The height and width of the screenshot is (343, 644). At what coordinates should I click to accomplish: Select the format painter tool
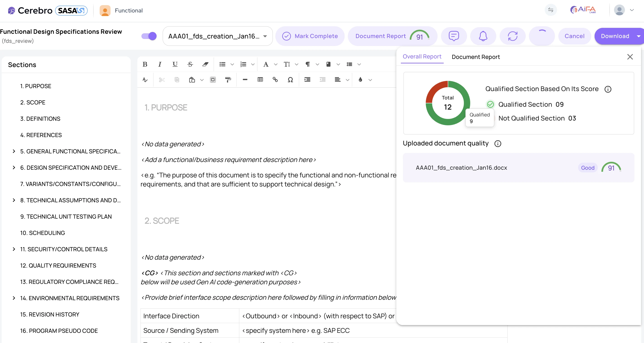[x=228, y=80]
